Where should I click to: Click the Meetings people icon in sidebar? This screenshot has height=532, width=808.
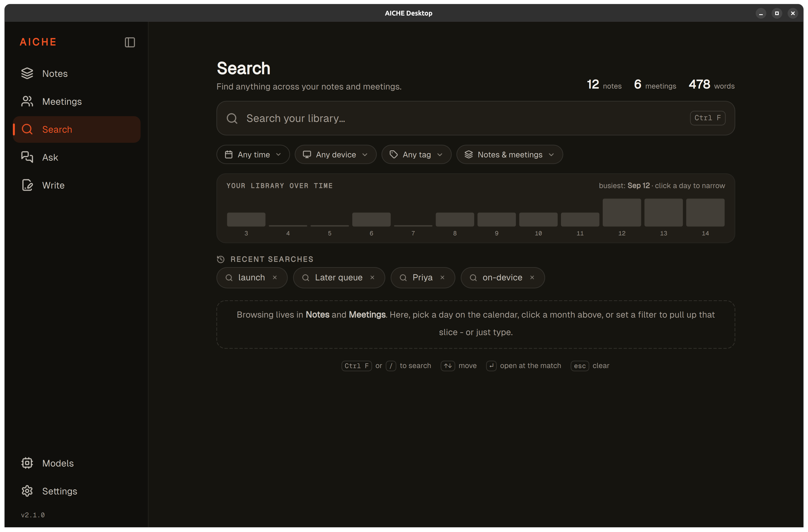tap(27, 102)
